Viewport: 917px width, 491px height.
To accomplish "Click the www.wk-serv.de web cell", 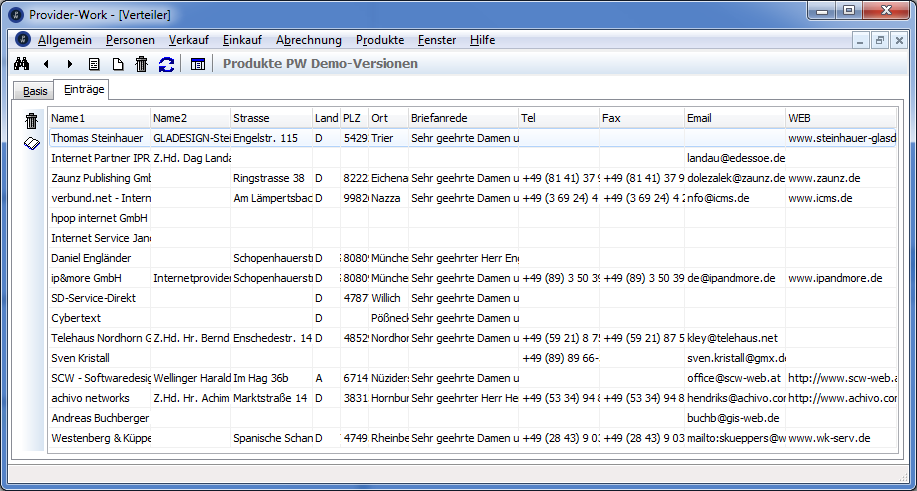I will 840,438.
